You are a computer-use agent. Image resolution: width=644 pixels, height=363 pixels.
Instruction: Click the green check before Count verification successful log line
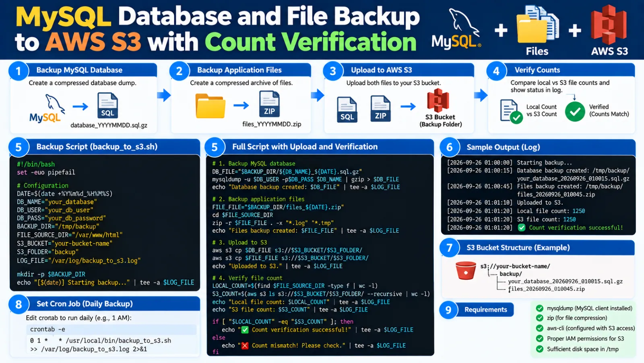pyautogui.click(x=522, y=228)
